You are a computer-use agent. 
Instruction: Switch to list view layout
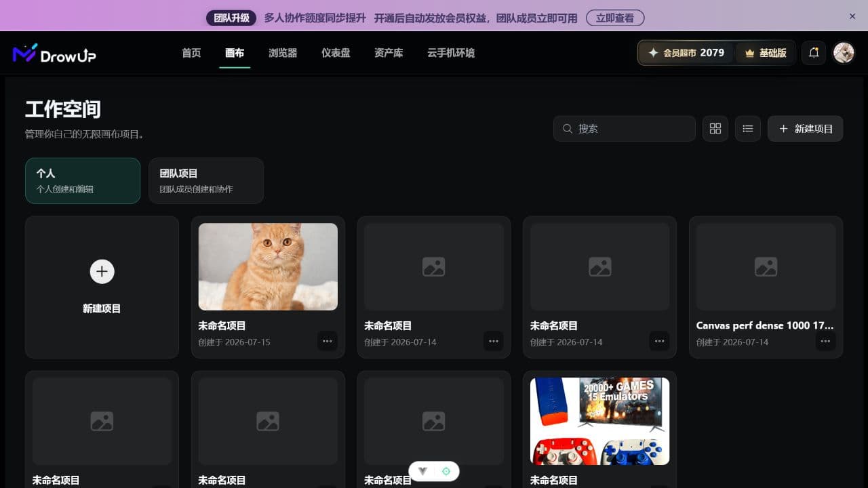[748, 129]
